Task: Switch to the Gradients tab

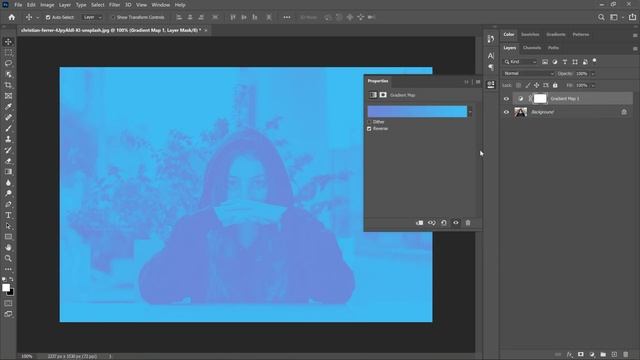Action: [x=556, y=35]
